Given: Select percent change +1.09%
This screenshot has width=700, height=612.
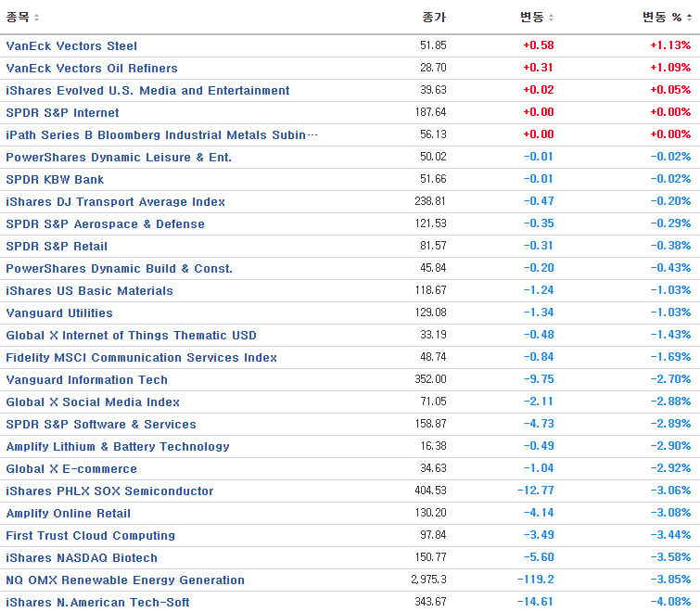Looking at the screenshot, I should click(x=670, y=68).
